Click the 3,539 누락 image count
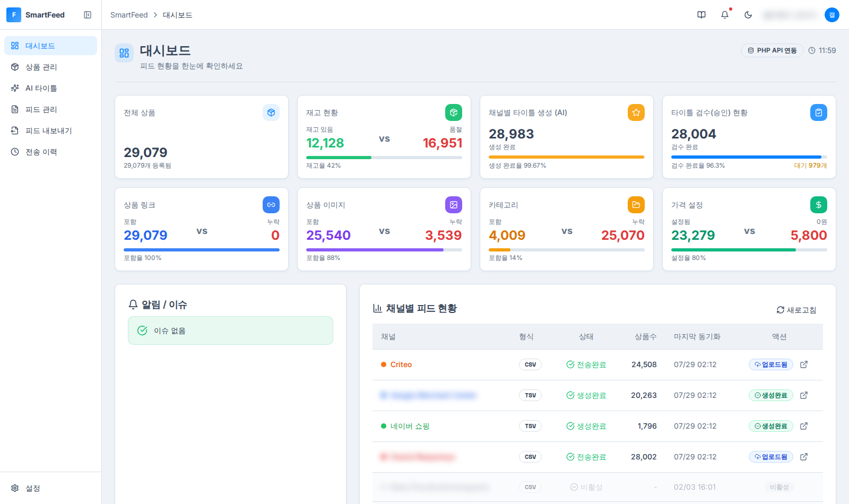The image size is (849, 504). pos(443,235)
